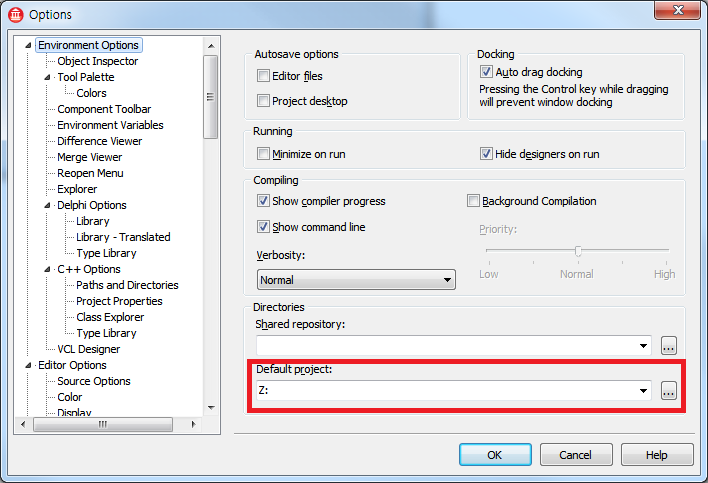Click the tree panel vertical scrollbar down arrow
The height and width of the screenshot is (483, 708).
(x=211, y=407)
